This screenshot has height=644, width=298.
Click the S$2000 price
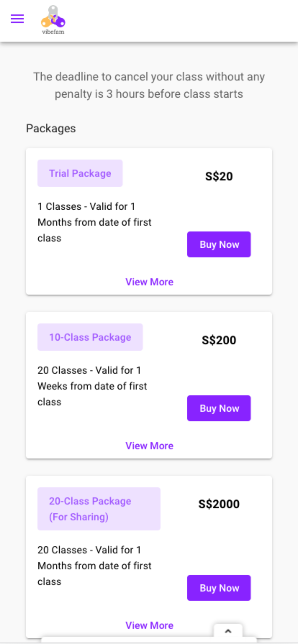(219, 504)
